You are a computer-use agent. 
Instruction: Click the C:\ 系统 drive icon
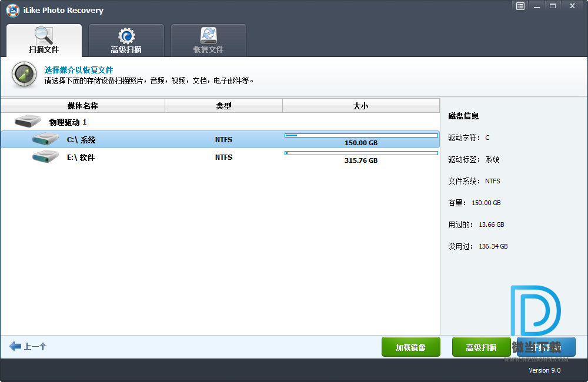point(45,139)
